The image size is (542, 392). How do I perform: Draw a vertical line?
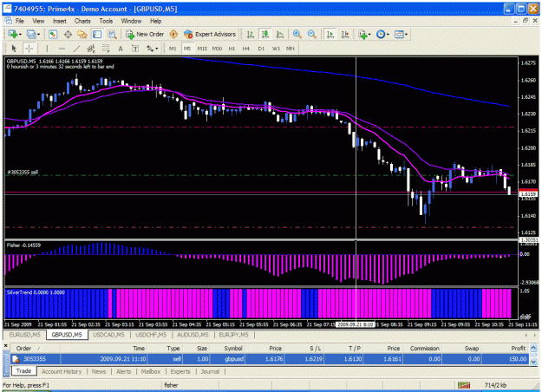click(x=48, y=49)
